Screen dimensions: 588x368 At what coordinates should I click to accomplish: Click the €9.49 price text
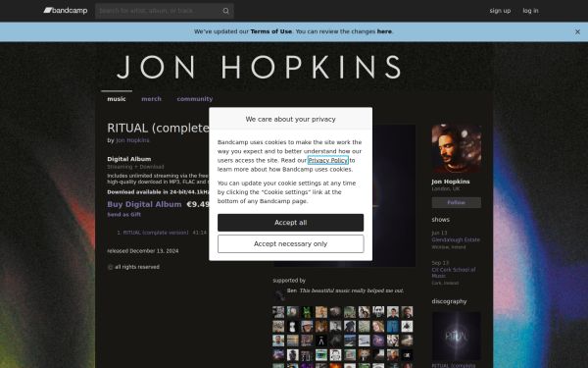point(198,204)
